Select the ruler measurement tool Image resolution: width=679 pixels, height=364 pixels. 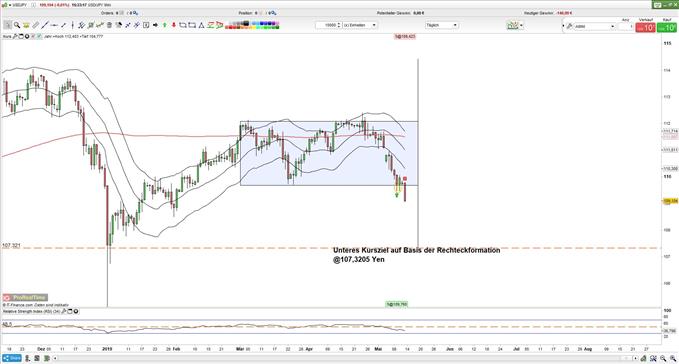click(x=36, y=25)
